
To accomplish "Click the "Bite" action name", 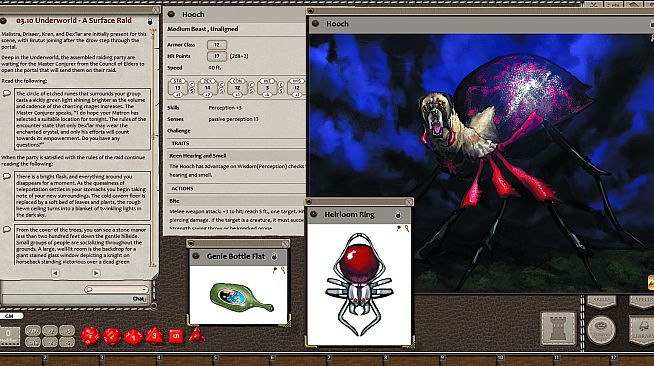I will click(x=174, y=201).
